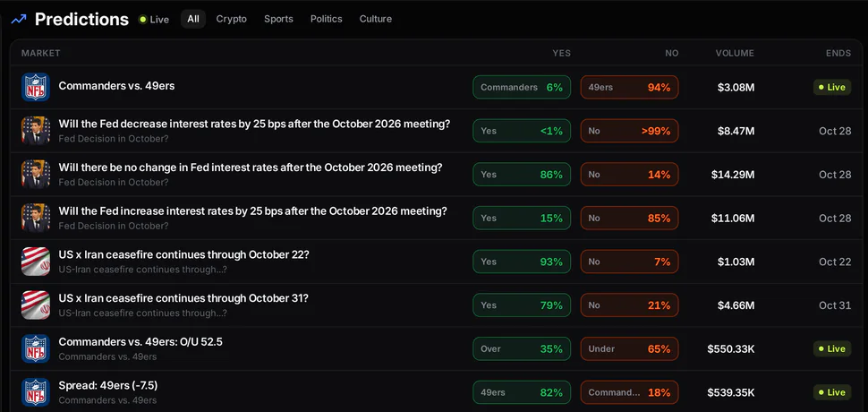This screenshot has width=868, height=412.
Task: Click the Live indicator next to Predictions
Action: [154, 20]
